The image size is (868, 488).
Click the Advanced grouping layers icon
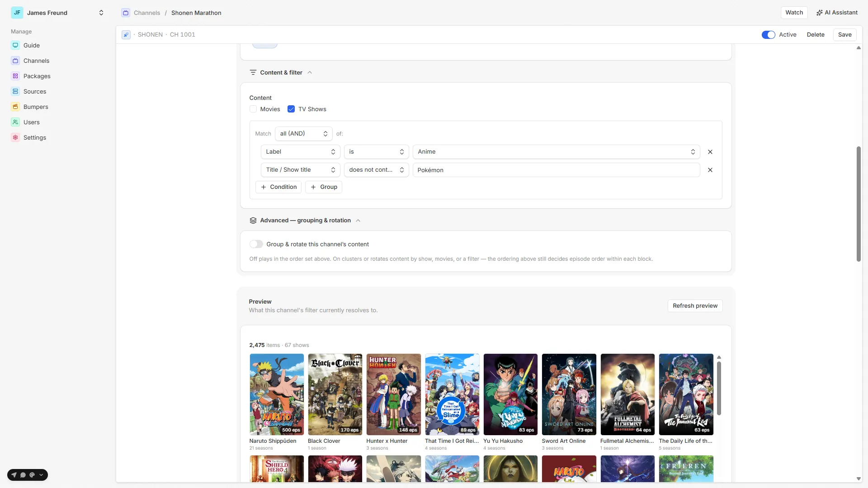click(x=253, y=221)
